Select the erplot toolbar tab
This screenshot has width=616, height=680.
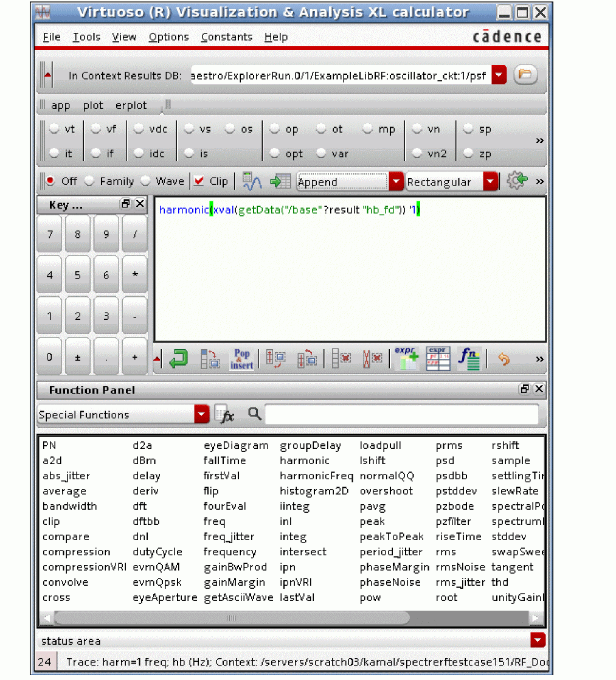click(x=131, y=105)
